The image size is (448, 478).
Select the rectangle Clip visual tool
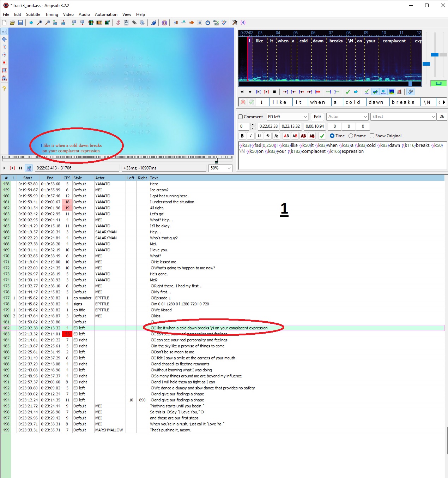click(x=4, y=70)
